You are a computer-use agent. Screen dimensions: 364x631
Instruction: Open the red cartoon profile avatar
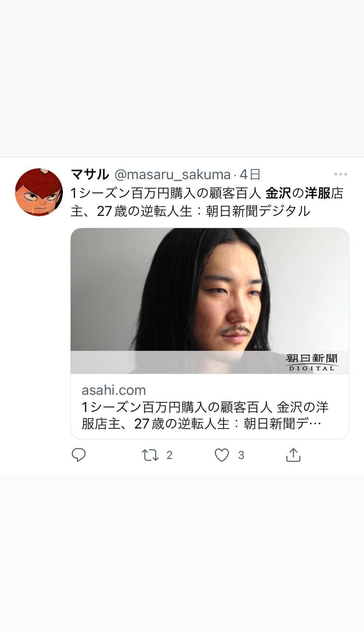coord(39,192)
